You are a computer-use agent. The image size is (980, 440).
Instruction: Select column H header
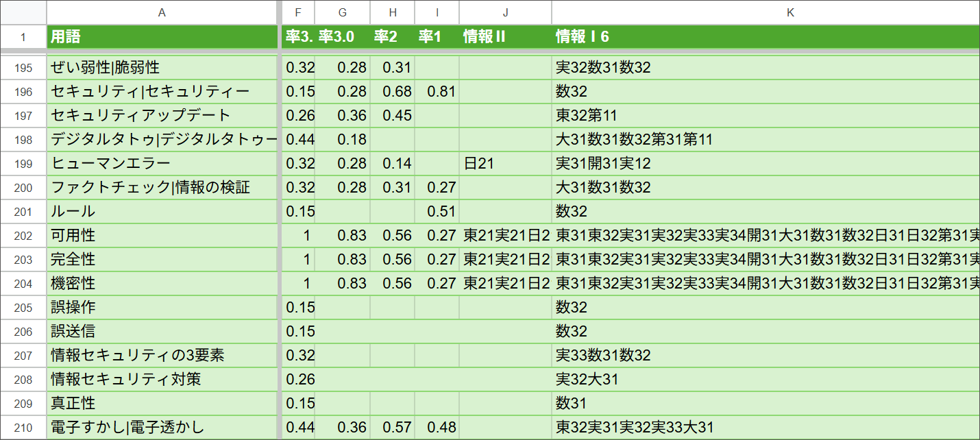[393, 12]
